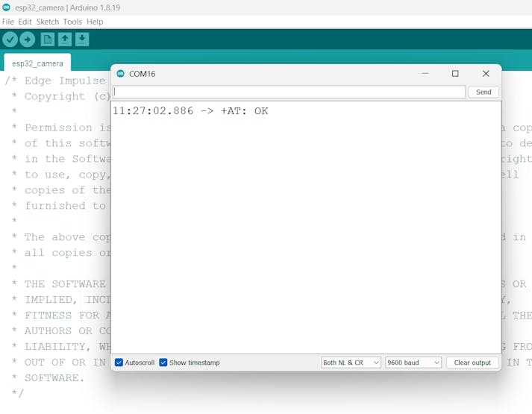Screen dimensions: 532x414
Task: Select the esp32_camera sketch tab
Action: pos(37,63)
